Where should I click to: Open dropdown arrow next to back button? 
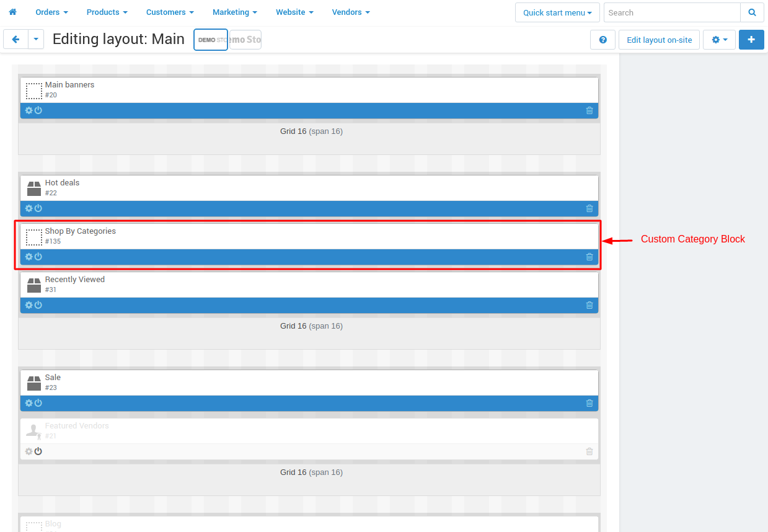[36, 40]
